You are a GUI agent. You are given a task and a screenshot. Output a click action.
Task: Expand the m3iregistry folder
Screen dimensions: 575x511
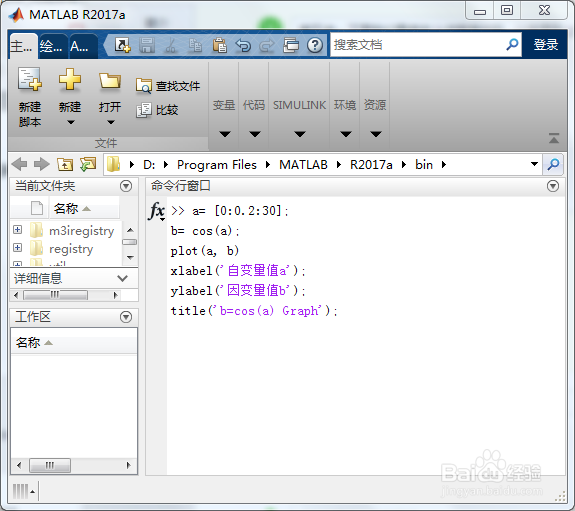pos(17,230)
